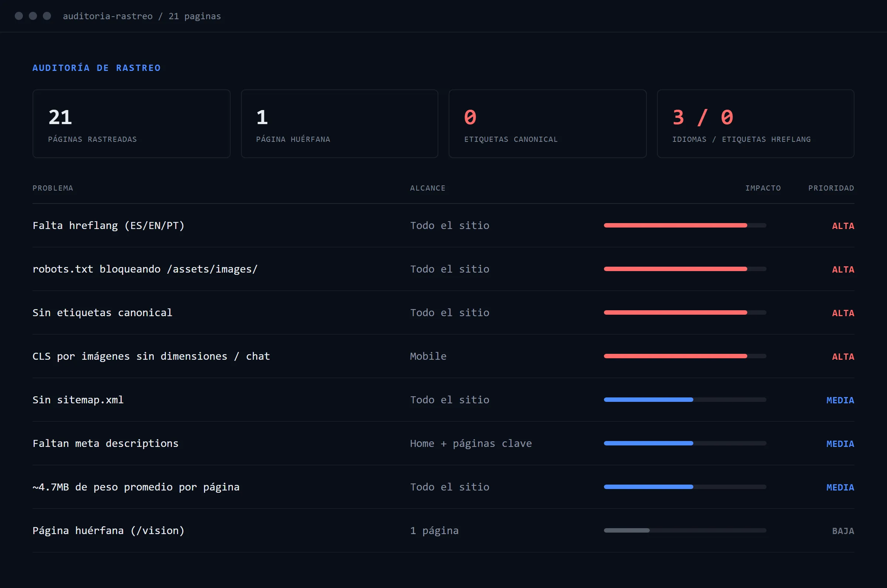Select the 3 / 0 Idiomas hreflang card

pos(755,124)
